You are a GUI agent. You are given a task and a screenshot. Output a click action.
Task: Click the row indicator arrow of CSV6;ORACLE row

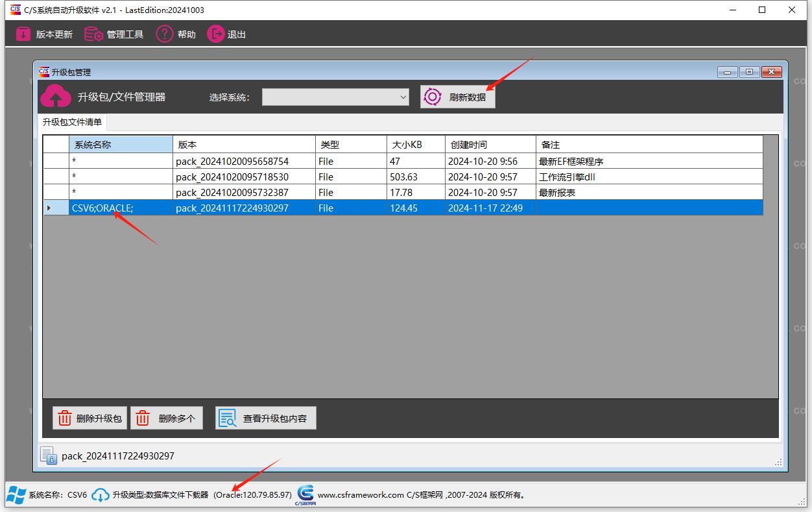49,208
